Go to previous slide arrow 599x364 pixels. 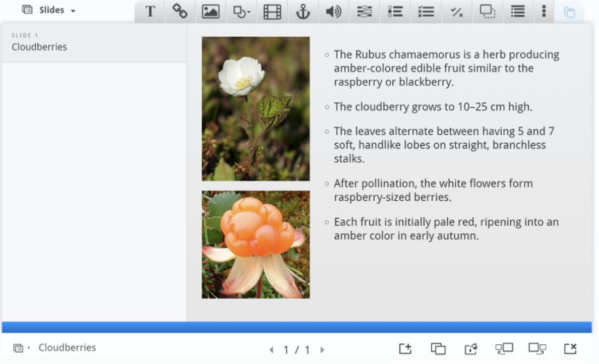click(x=271, y=349)
